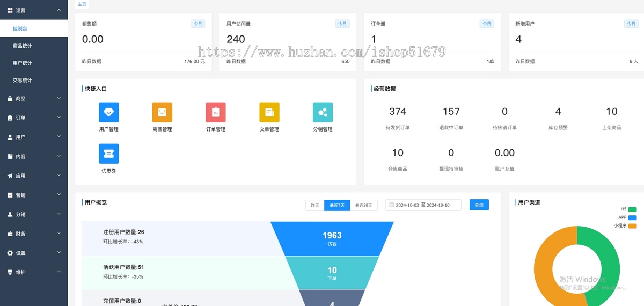Expand the 内容 menu chevron

click(59, 156)
